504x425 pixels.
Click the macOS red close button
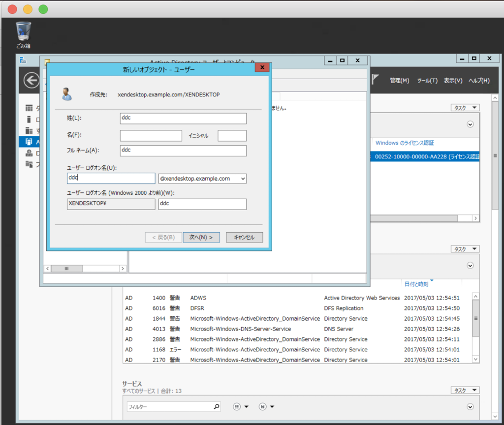[12, 9]
